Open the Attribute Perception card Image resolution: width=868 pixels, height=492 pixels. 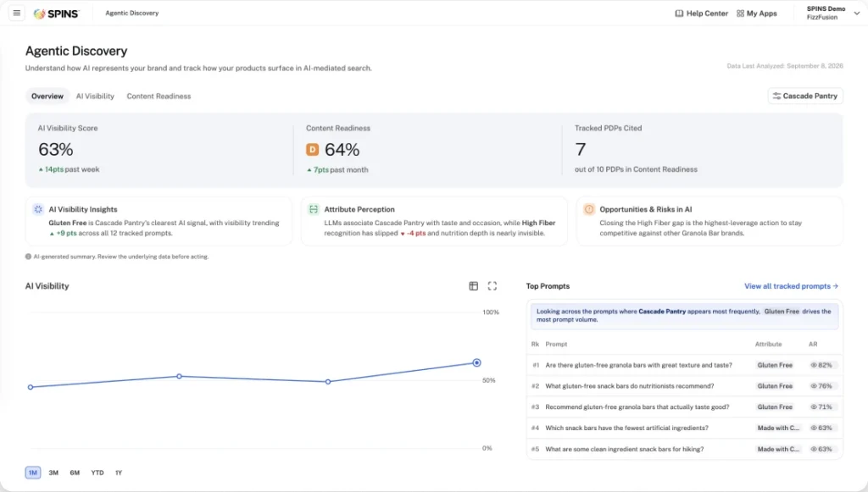(x=434, y=221)
